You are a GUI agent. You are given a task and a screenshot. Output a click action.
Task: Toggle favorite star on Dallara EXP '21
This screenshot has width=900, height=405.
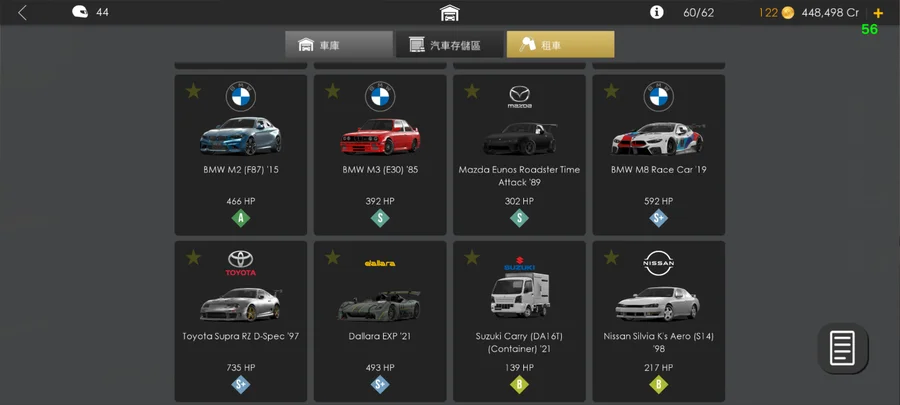332,257
